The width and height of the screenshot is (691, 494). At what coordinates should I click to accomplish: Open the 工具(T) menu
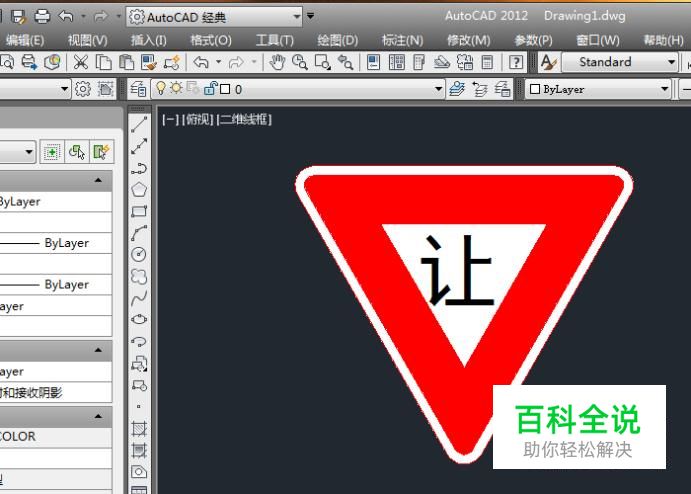[x=275, y=41]
